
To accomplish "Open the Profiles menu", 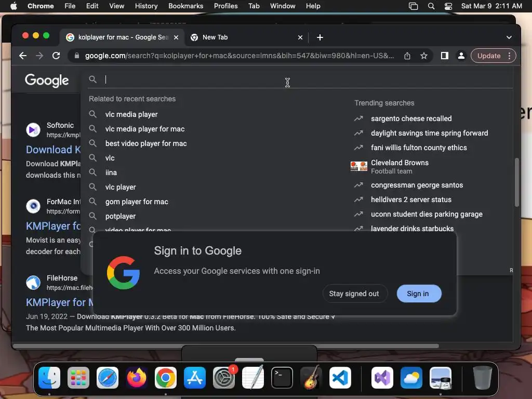I will 225,6.
